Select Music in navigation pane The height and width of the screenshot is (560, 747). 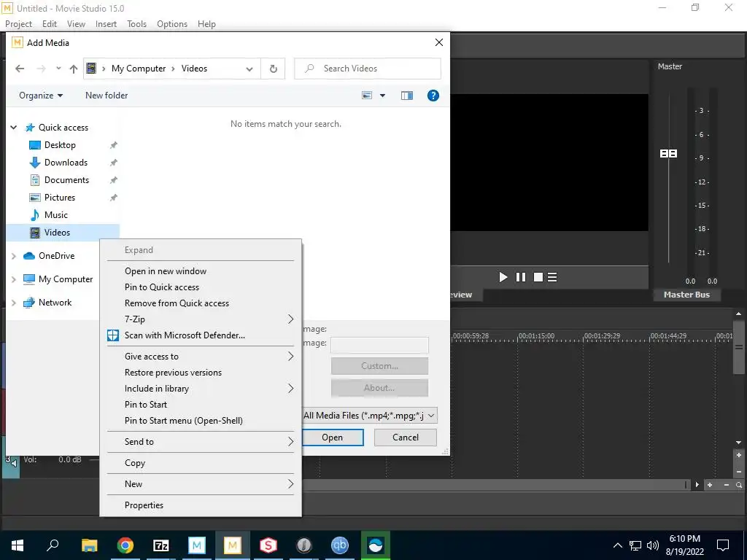click(56, 215)
